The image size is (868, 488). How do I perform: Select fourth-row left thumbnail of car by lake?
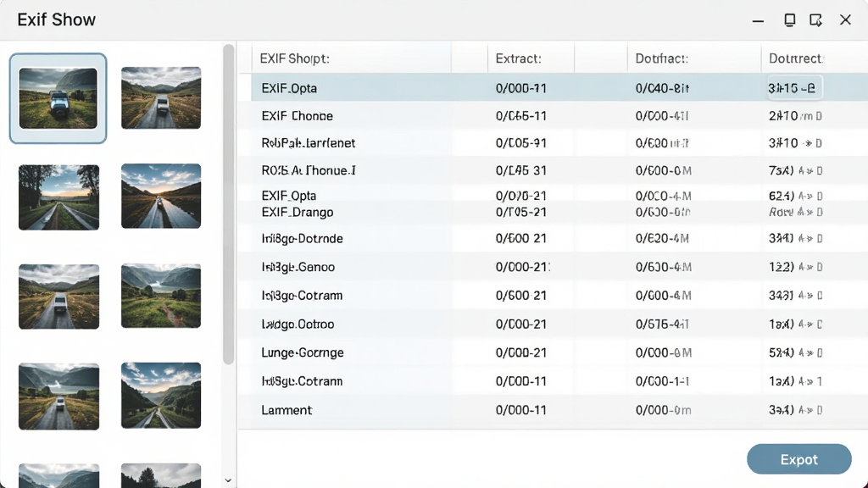click(58, 396)
